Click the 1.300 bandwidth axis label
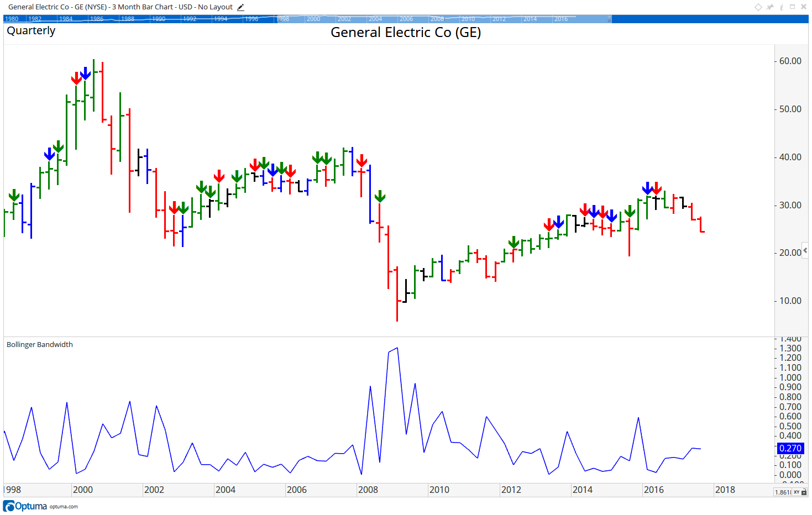This screenshot has width=812, height=515. [790, 348]
